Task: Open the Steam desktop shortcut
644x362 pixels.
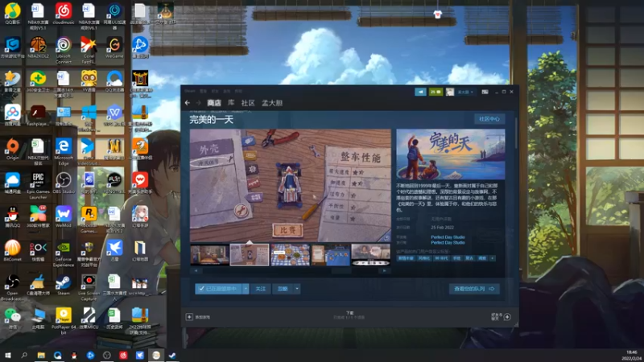Action: point(64,285)
